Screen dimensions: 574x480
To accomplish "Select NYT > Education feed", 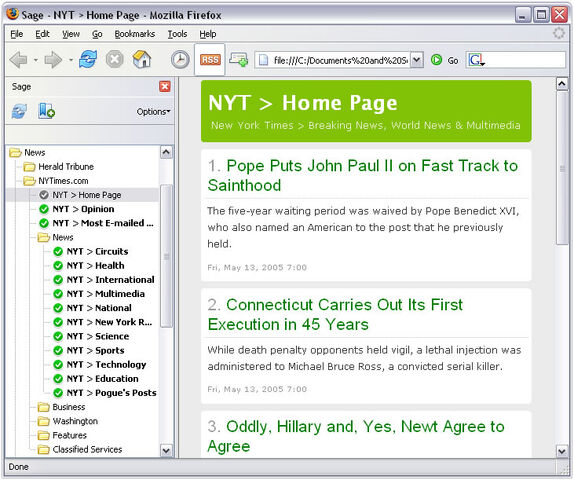I will click(x=103, y=379).
